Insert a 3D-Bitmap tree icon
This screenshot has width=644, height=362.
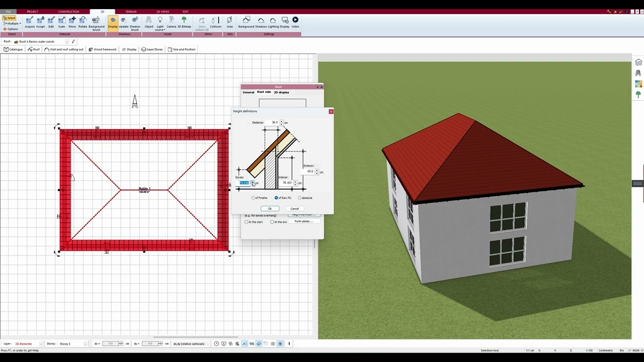(x=184, y=22)
